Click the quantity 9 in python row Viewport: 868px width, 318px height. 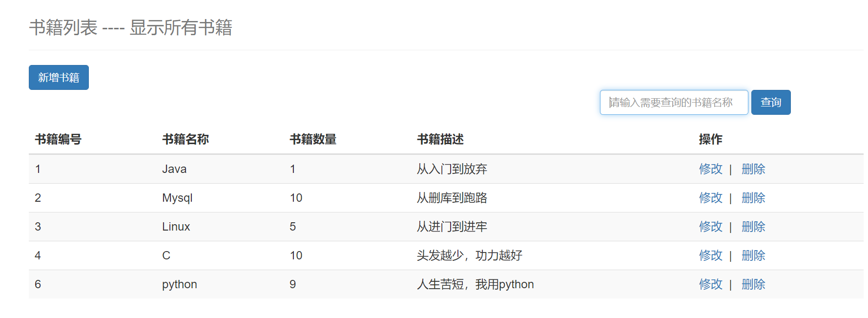pyautogui.click(x=293, y=284)
